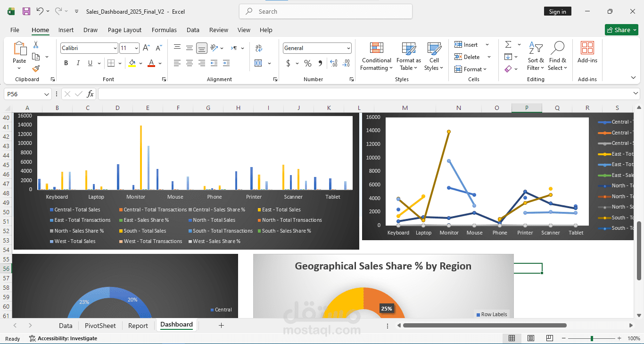Click the Clear eraser icon

click(x=508, y=69)
